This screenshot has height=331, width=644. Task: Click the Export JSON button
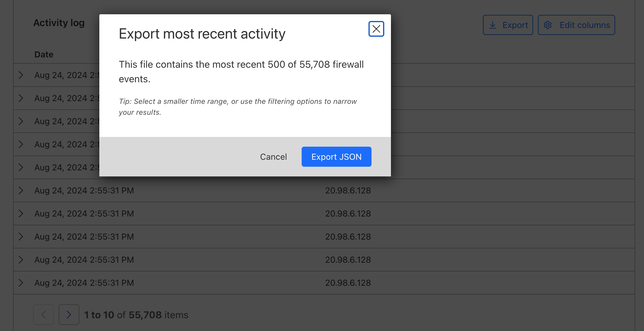(x=336, y=157)
